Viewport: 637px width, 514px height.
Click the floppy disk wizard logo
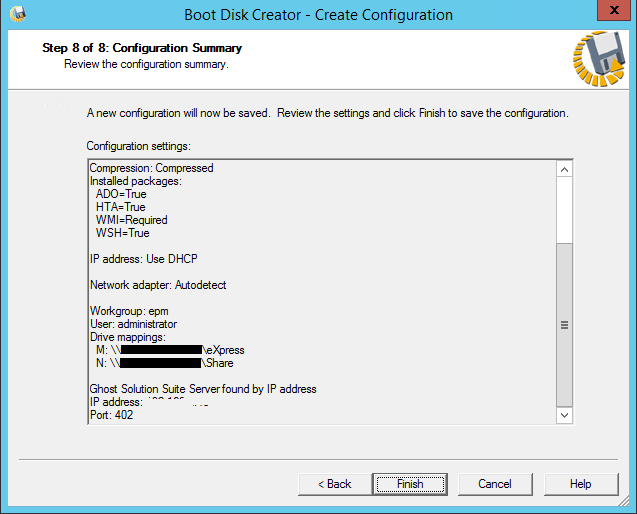599,59
